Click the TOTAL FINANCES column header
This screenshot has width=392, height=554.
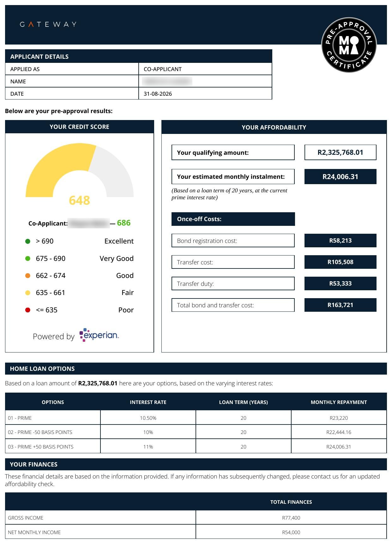pos(291,502)
